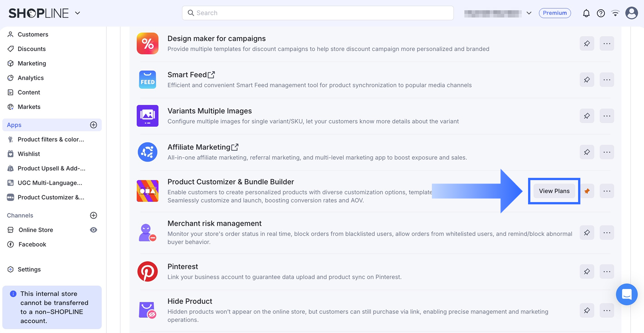
Task: Open the user account avatar menu
Action: click(x=631, y=13)
